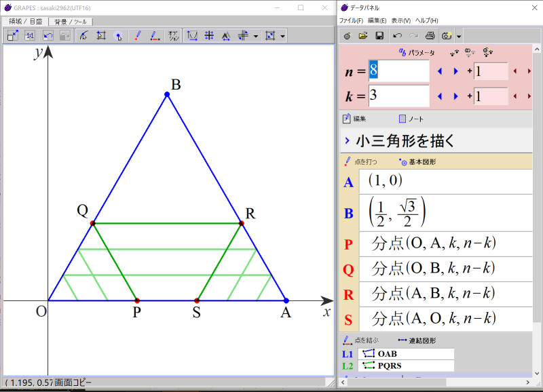Toggle point P label in list
This screenshot has width=543, height=392.
click(x=349, y=244)
